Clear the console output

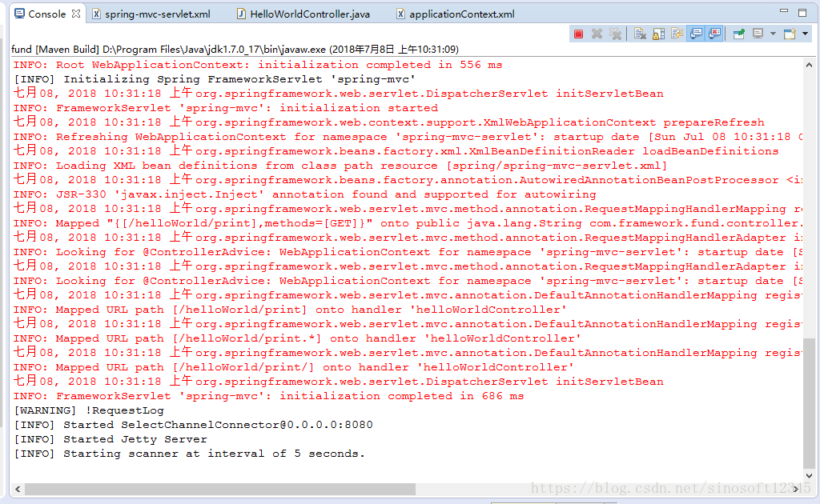click(640, 34)
